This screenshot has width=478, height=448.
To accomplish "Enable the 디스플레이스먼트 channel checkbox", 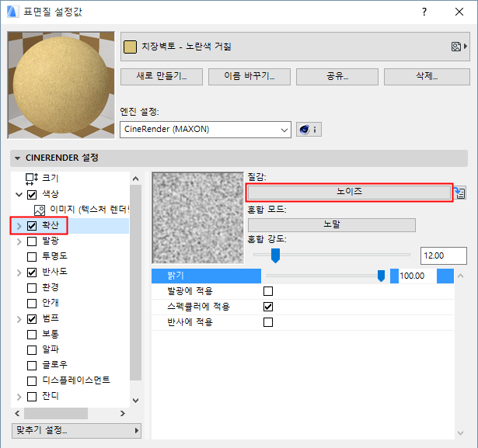I will pos(32,381).
